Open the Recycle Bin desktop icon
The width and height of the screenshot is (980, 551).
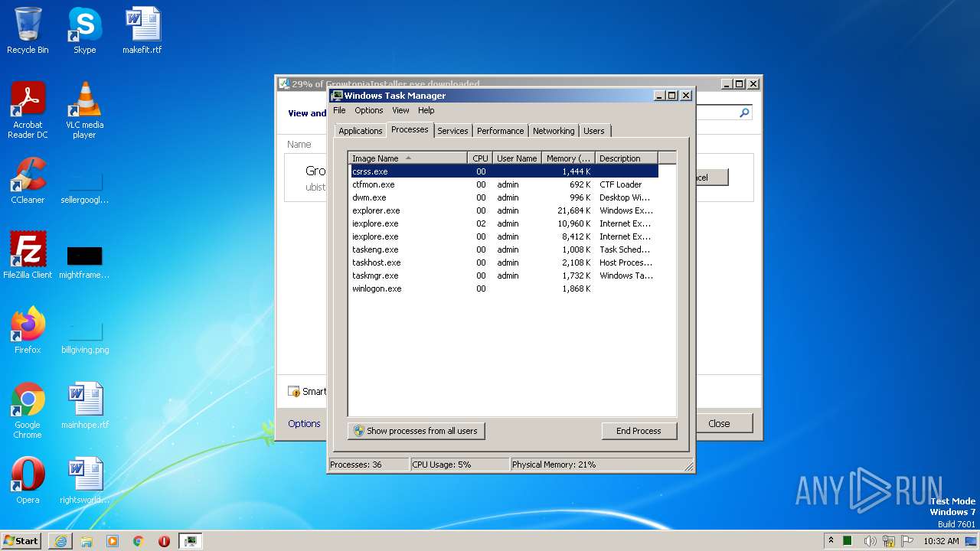(x=28, y=31)
